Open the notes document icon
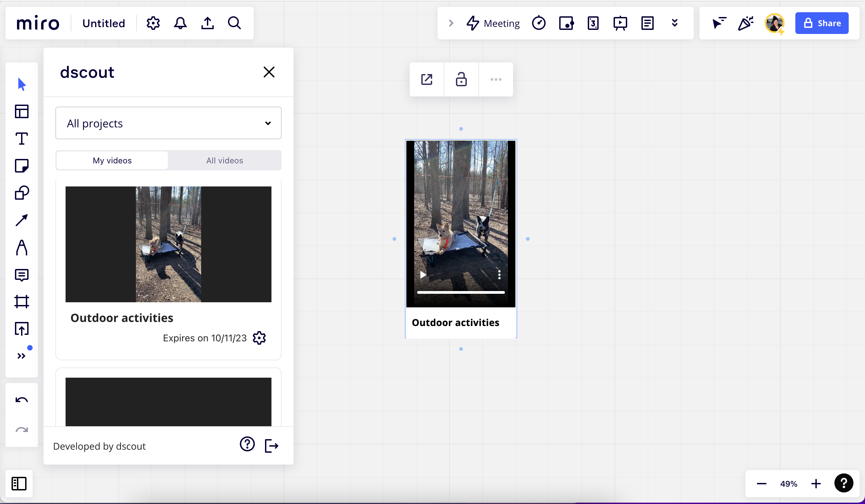The width and height of the screenshot is (865, 504). [647, 23]
